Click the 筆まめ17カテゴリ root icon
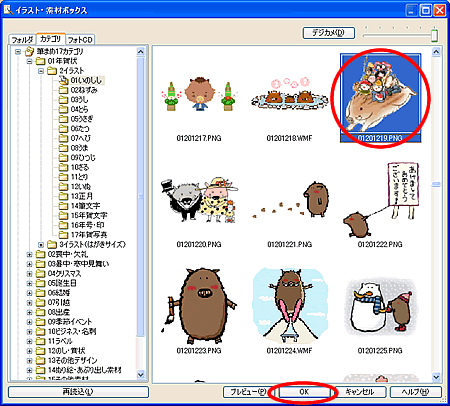Viewport: 450px width, 406px height. pyautogui.click(x=29, y=51)
